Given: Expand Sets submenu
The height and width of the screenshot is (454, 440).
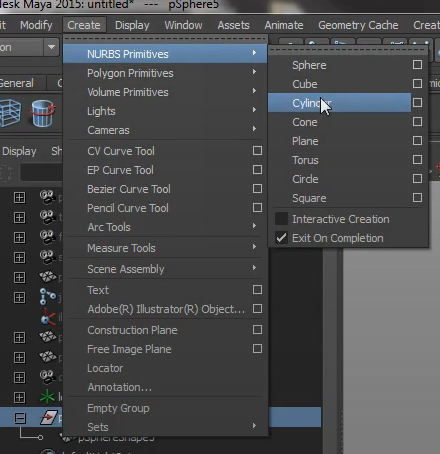Looking at the screenshot, I should 165,427.
